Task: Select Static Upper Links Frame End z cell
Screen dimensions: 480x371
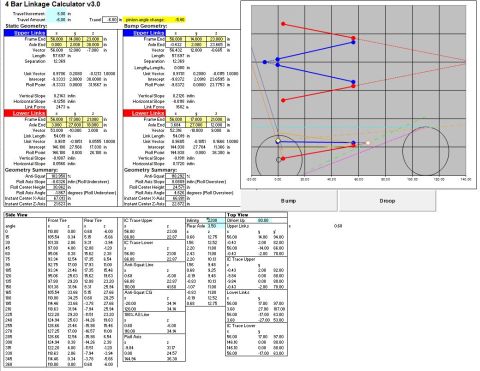Action: (93, 39)
